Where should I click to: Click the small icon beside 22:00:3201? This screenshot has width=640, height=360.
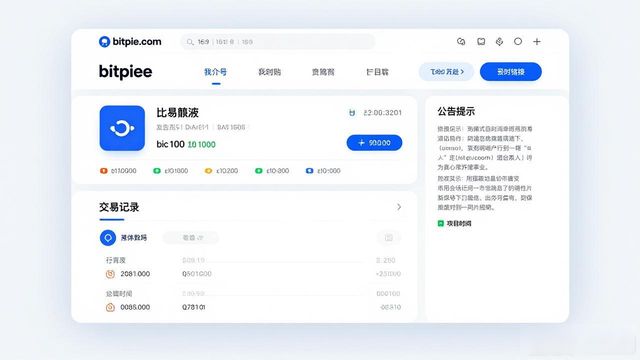pyautogui.click(x=352, y=113)
